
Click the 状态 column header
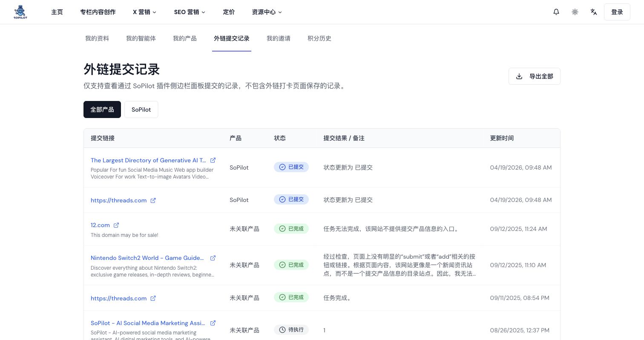[x=280, y=138]
